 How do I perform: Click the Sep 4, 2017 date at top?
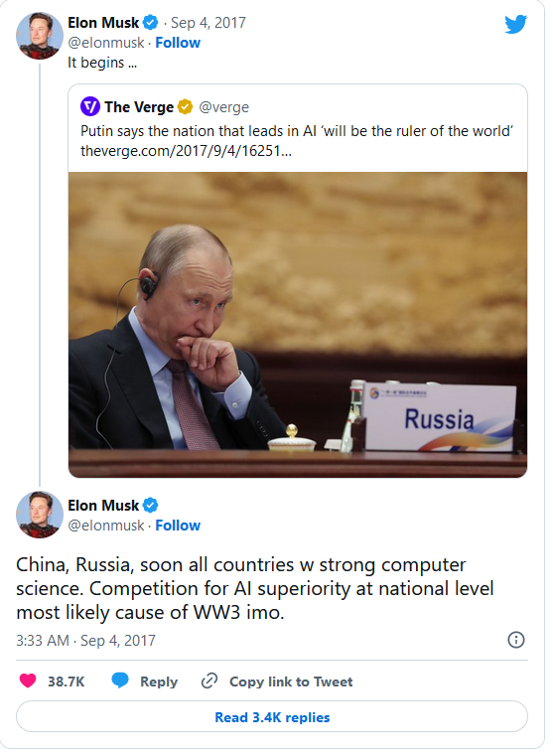coord(208,22)
